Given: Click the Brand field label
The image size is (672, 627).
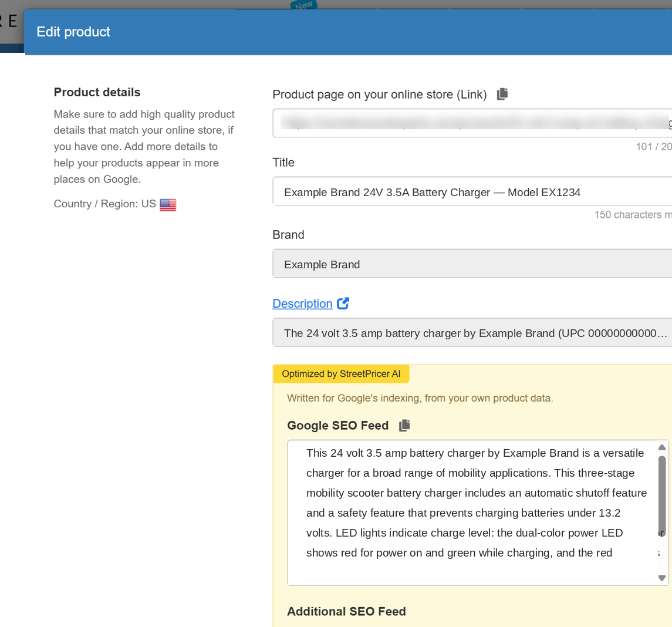Looking at the screenshot, I should tap(288, 235).
